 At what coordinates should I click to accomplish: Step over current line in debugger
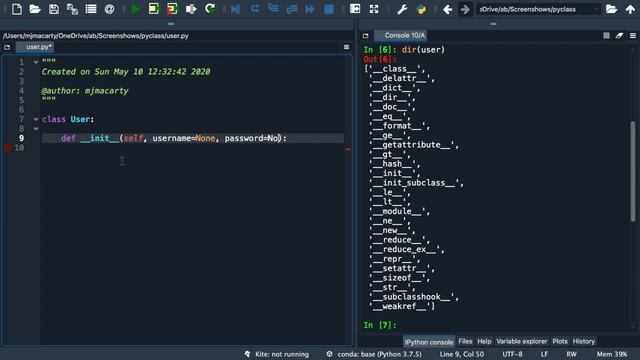pyautogui.click(x=255, y=9)
